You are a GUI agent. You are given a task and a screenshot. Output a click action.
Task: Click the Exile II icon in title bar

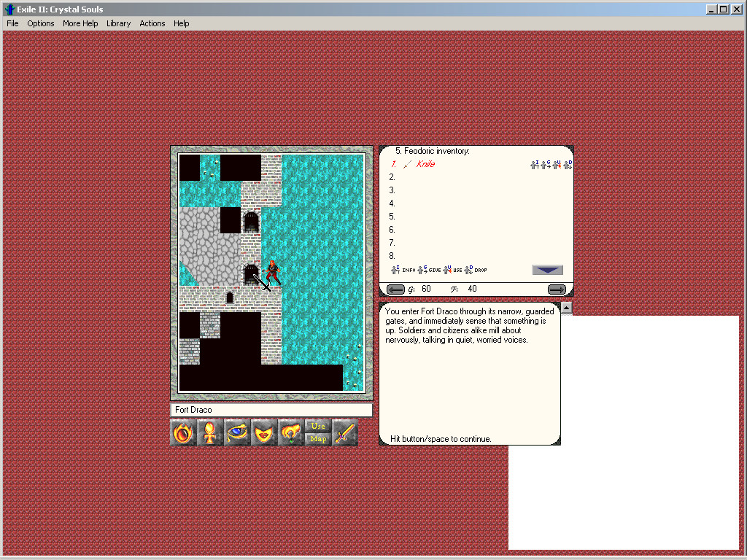coord(9,9)
